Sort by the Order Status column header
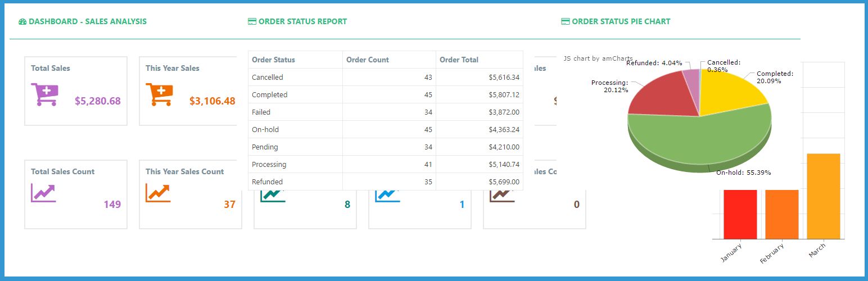868x281 pixels. pos(273,60)
